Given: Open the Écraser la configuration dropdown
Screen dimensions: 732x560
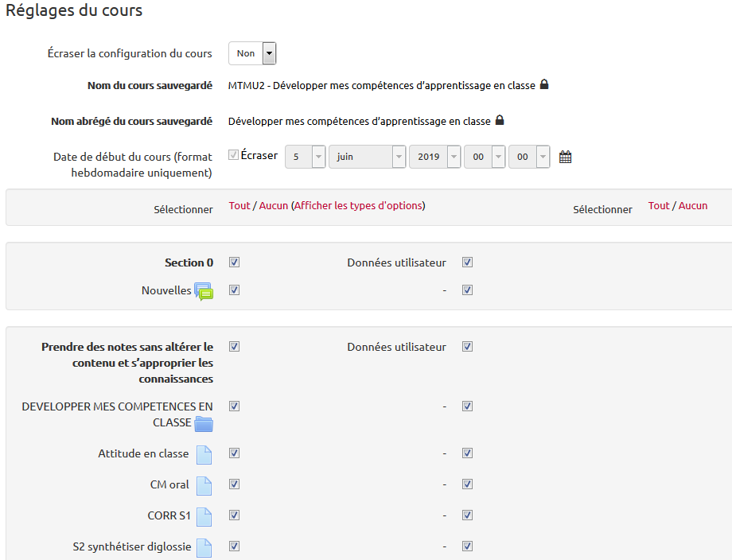Looking at the screenshot, I should tap(252, 53).
